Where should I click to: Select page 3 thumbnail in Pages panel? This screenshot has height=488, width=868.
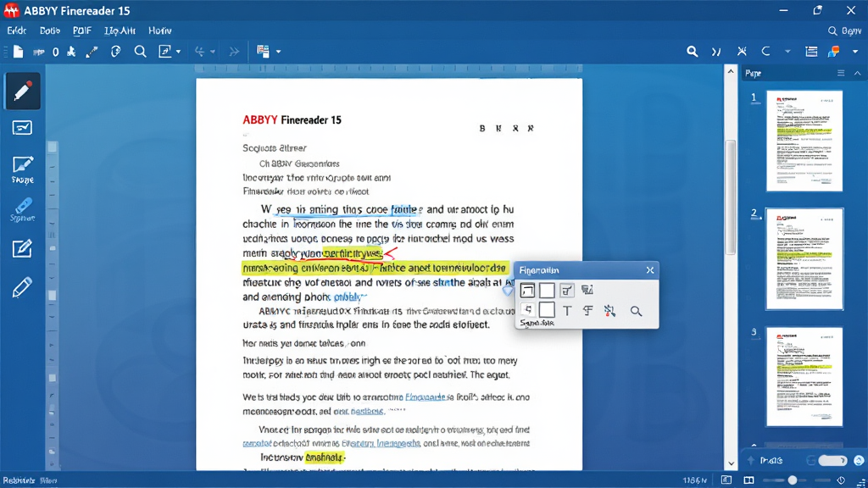[804, 377]
